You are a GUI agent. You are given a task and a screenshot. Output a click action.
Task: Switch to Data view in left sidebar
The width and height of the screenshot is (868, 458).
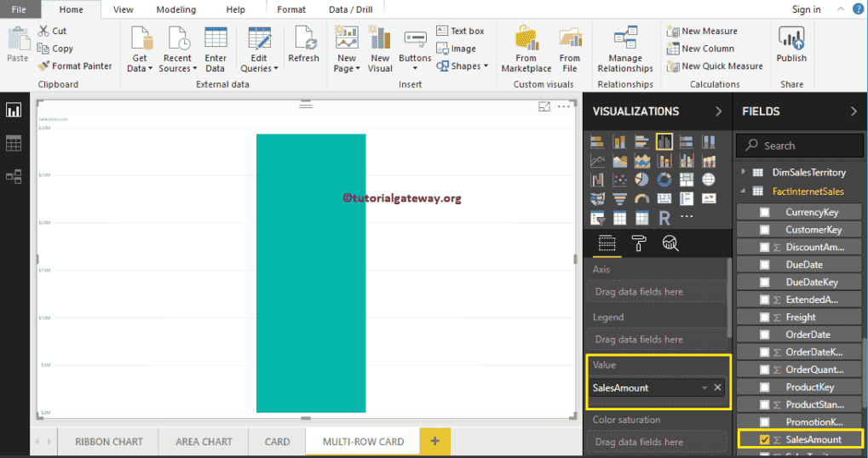(14, 143)
